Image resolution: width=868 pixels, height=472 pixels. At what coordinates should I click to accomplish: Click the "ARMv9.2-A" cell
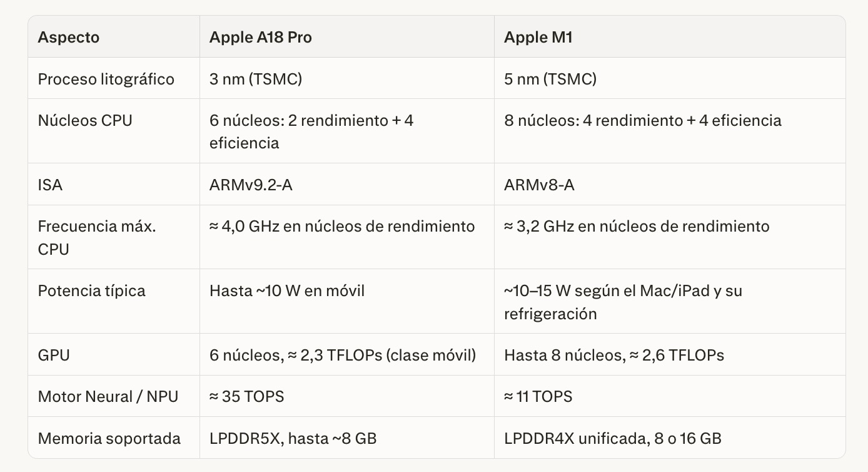251,185
